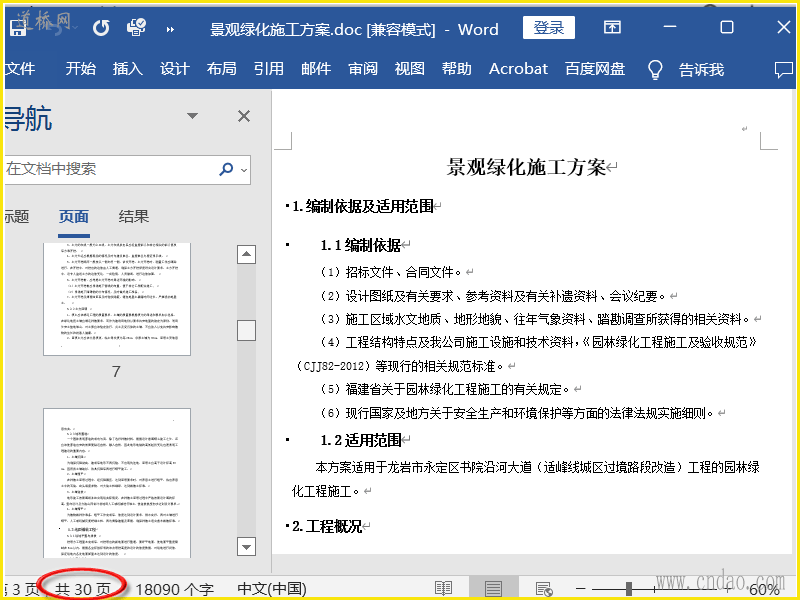This screenshot has width=800, height=600.
Task: Switch to the 标题 navigation tab
Action: pos(17,216)
